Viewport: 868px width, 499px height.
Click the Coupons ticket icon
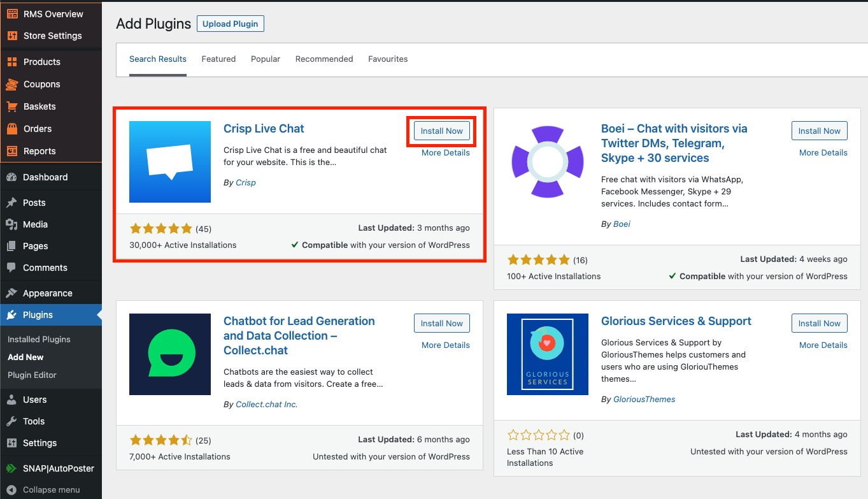click(x=11, y=84)
